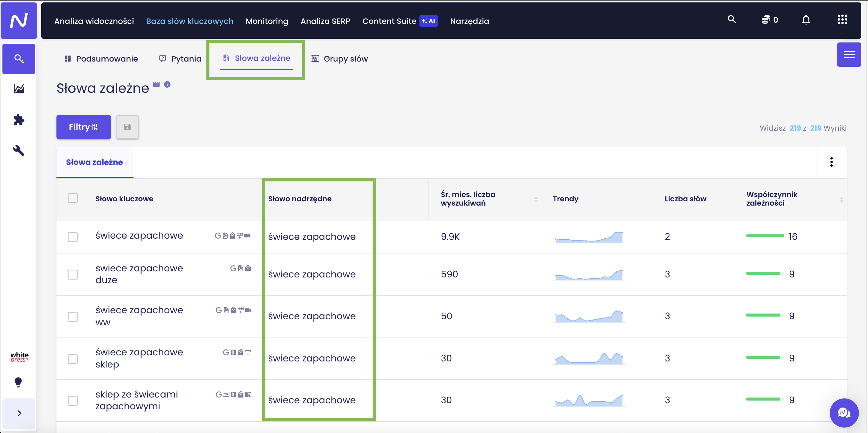The image size is (868, 433).
Task: Click the lightbulb icon in sidebar
Action: [x=18, y=382]
